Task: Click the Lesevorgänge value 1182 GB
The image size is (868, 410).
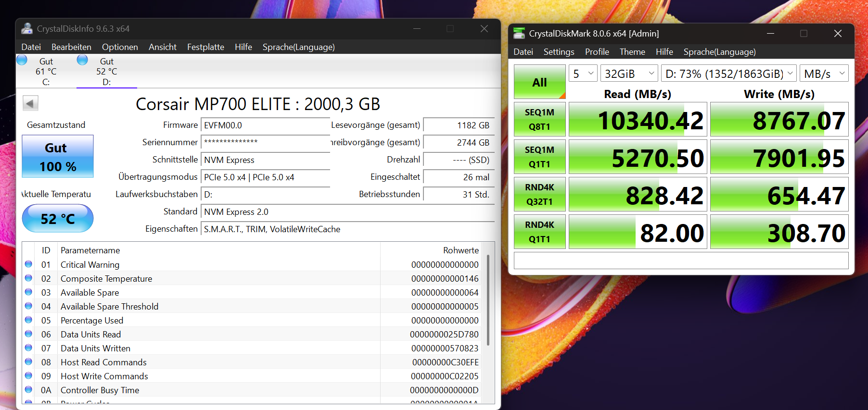Action: (x=459, y=125)
